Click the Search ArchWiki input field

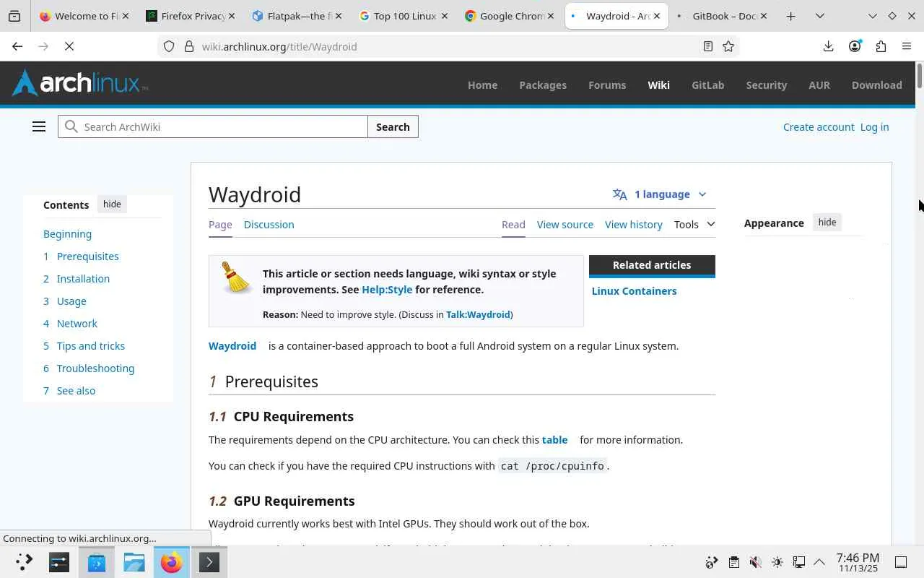213,126
